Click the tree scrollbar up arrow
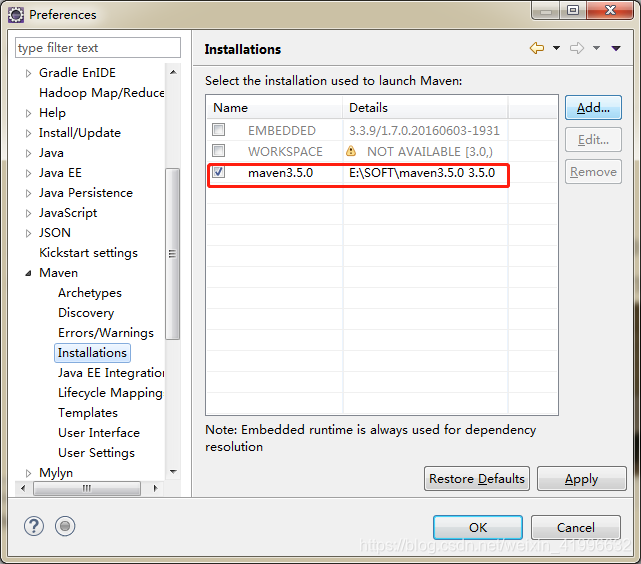This screenshot has height=564, width=641. point(173,72)
